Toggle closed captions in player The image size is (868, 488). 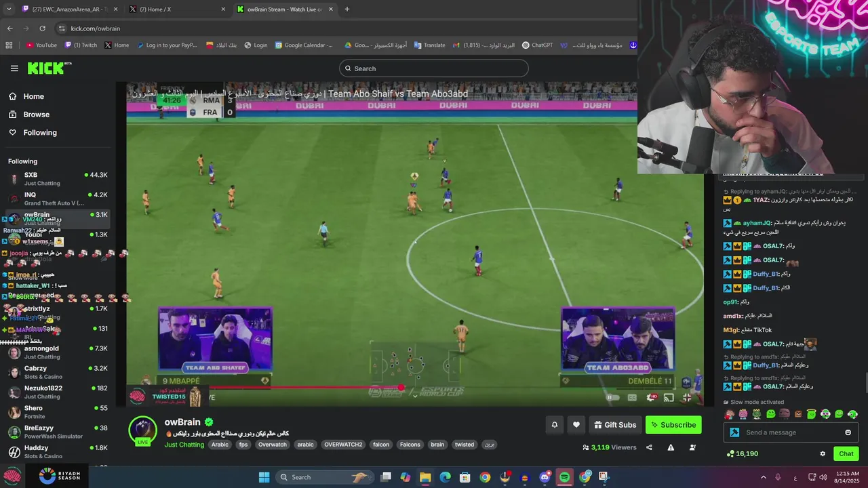632,398
